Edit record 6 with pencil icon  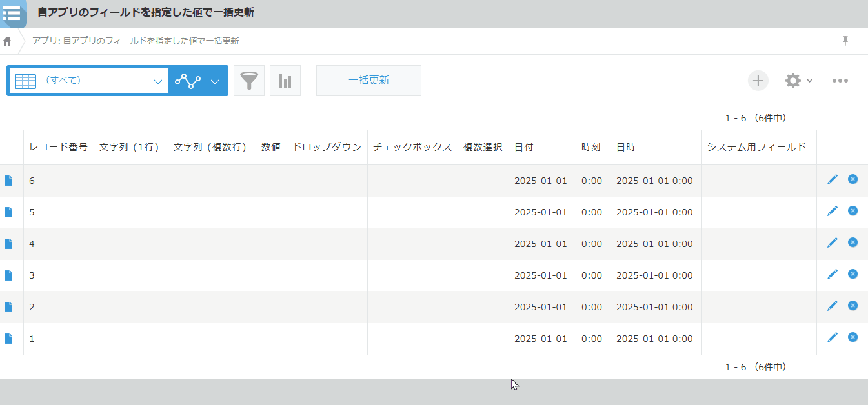[832, 179]
